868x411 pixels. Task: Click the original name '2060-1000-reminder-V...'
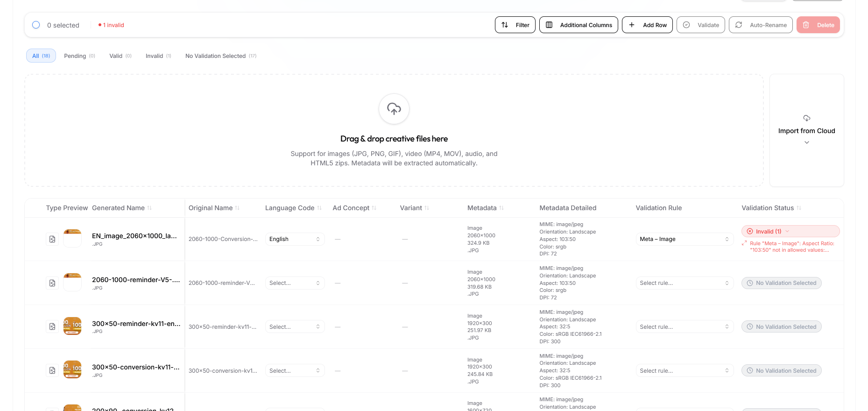point(222,283)
